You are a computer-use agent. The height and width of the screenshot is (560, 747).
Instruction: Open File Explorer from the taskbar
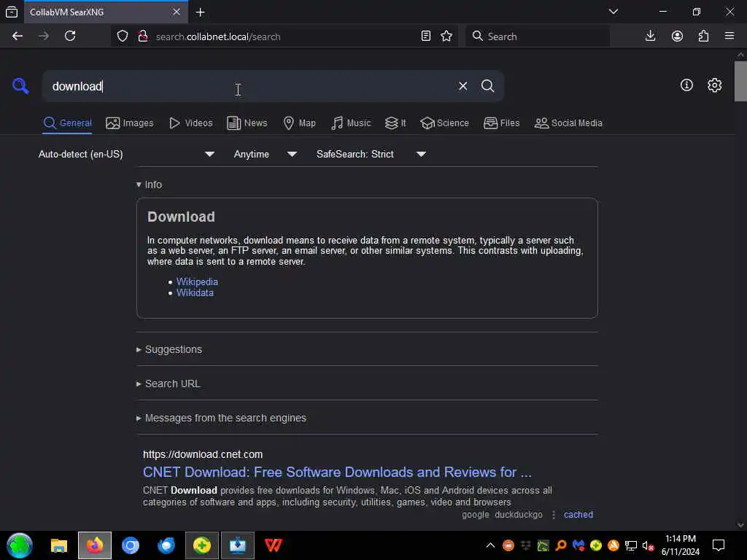59,545
